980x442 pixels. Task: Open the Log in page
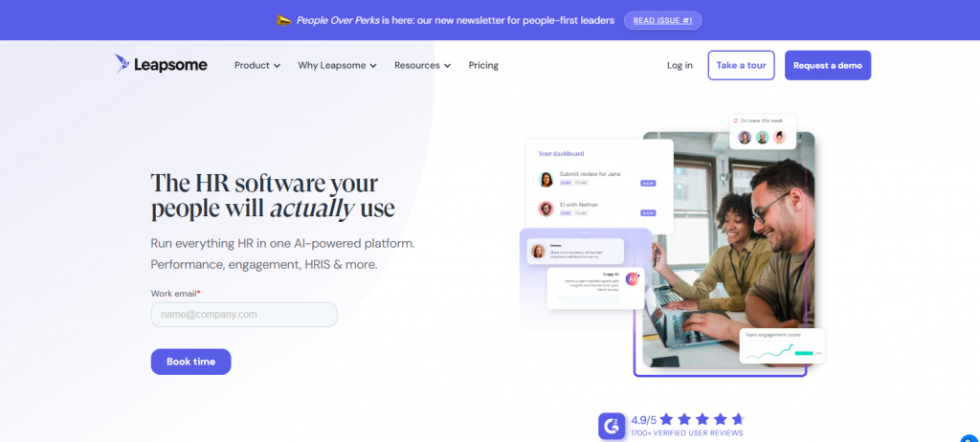679,65
